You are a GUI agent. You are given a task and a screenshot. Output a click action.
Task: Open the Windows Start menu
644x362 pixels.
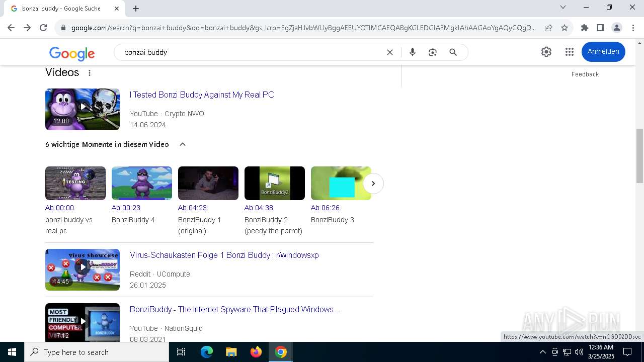[x=12, y=352]
